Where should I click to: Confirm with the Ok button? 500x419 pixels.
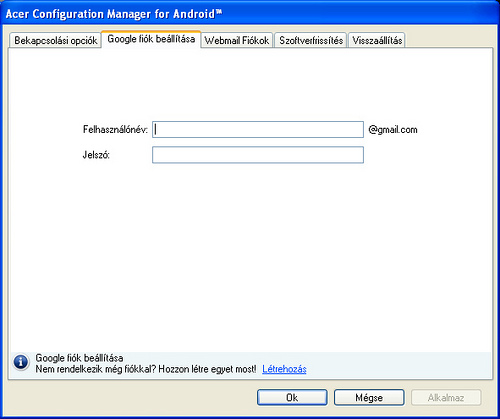(x=292, y=397)
